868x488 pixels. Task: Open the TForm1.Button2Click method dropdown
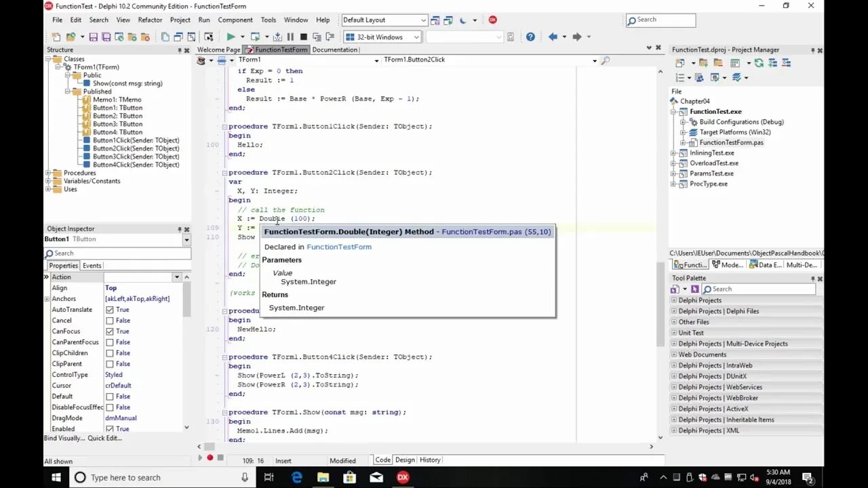(x=595, y=60)
